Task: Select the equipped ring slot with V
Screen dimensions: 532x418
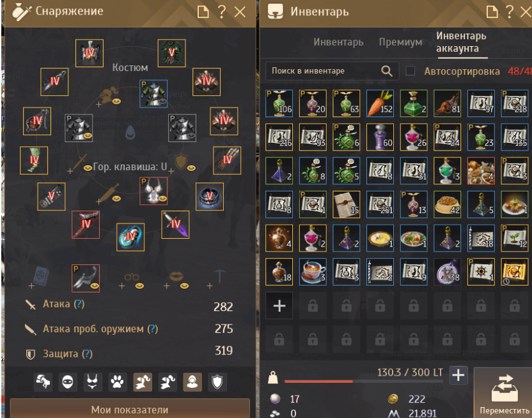Action: (x=210, y=197)
